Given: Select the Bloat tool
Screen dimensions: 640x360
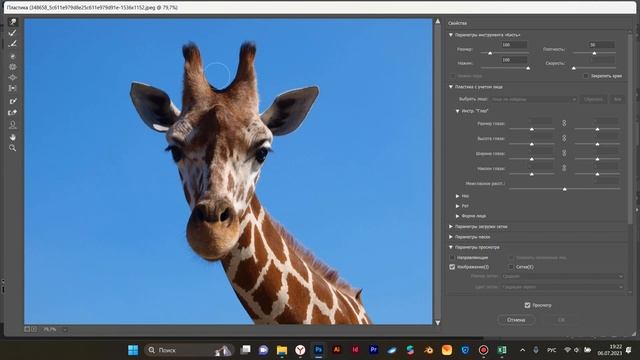Looking at the screenshot, I should (x=13, y=77).
